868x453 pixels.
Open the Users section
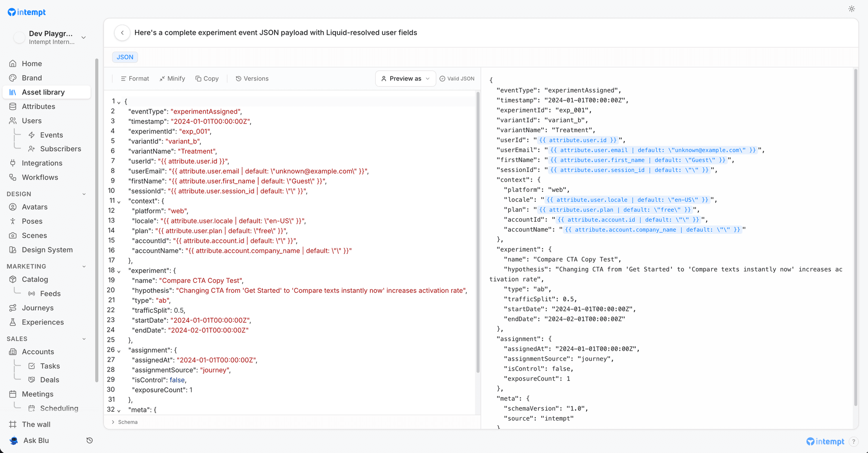pos(47,121)
